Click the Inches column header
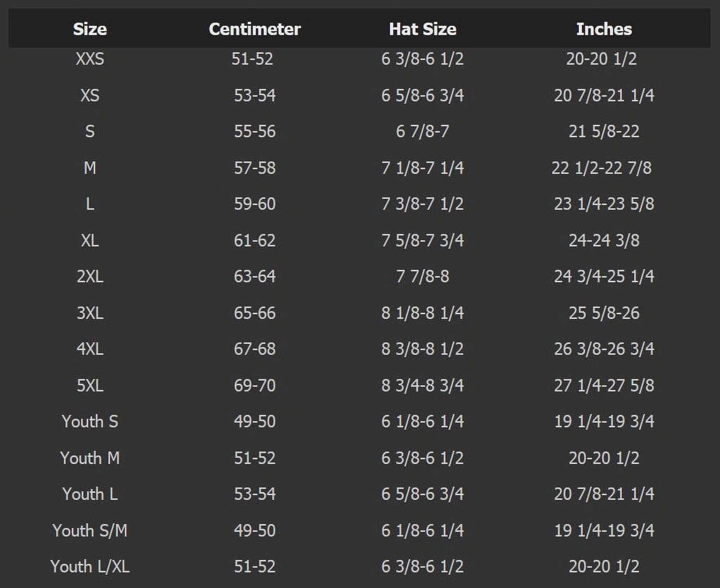This screenshot has height=588, width=720. pyautogui.click(x=604, y=29)
